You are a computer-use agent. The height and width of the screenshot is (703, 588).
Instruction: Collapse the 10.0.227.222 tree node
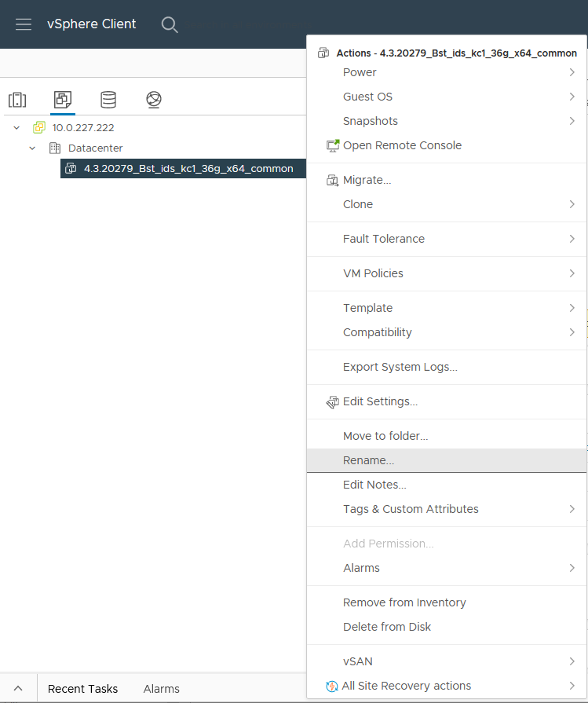point(16,128)
